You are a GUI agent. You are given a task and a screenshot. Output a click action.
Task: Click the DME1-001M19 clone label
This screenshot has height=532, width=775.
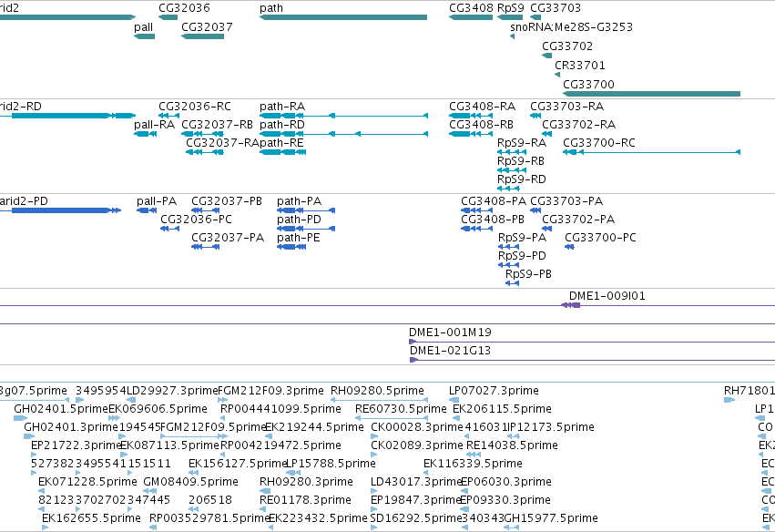click(450, 332)
